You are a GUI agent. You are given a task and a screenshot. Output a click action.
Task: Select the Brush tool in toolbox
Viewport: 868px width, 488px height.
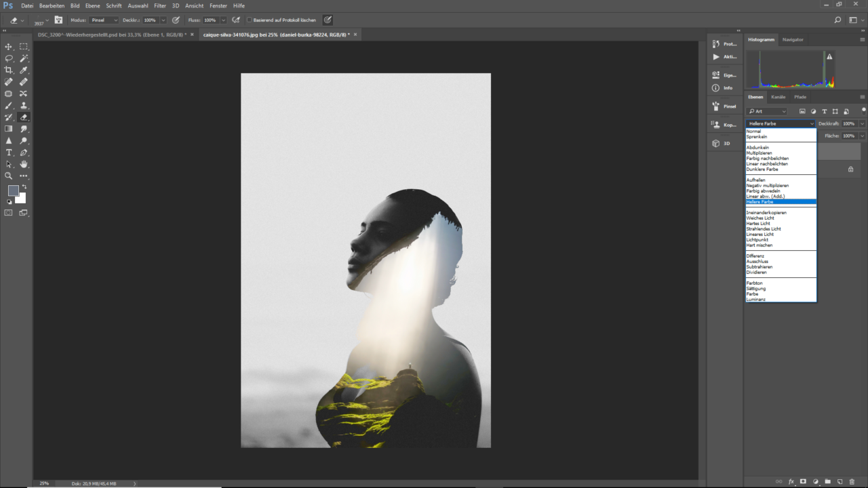coord(9,105)
